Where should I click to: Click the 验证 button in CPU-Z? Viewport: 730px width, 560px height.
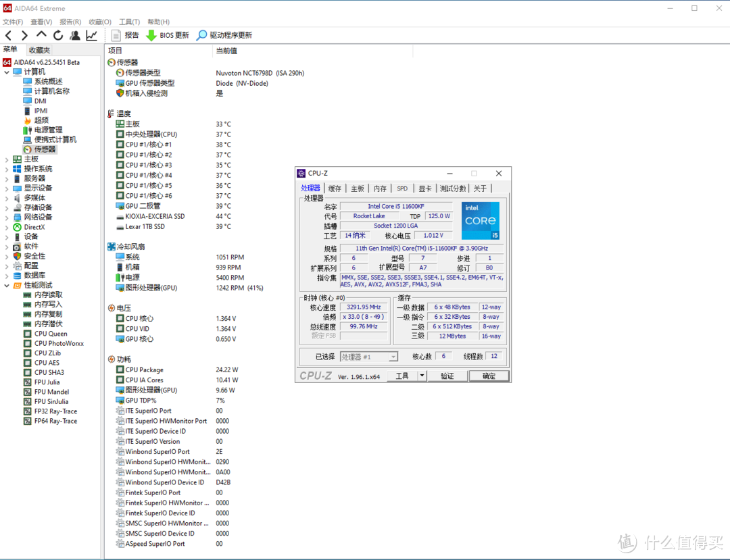[x=447, y=376]
